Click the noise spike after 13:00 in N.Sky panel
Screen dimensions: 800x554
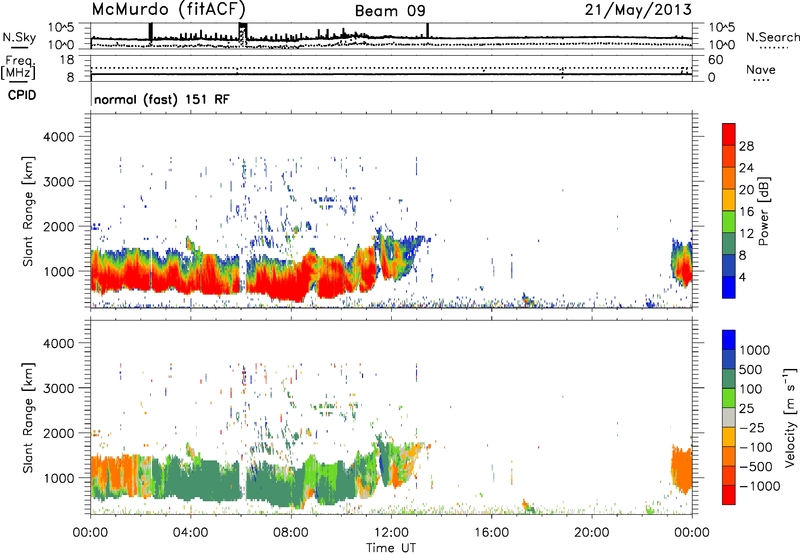[x=428, y=31]
